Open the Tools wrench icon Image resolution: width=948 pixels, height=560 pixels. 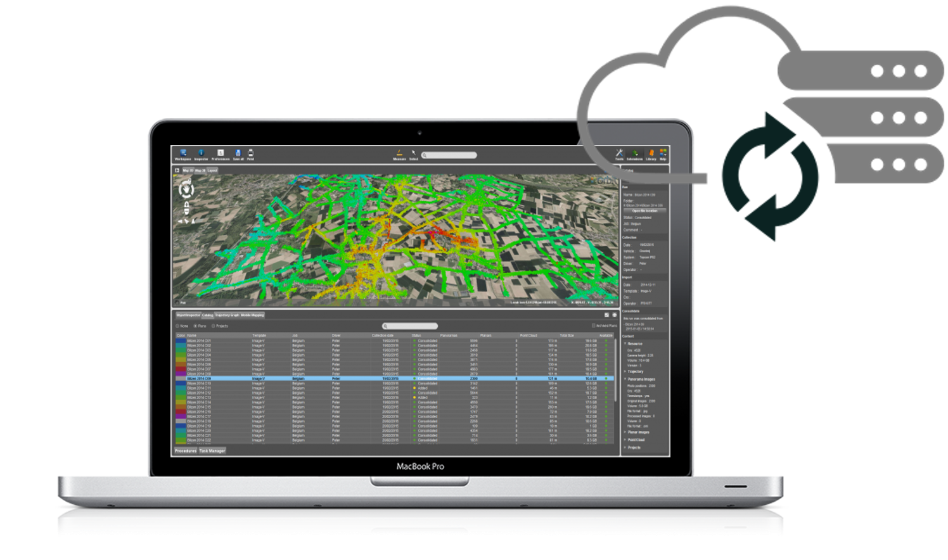(619, 153)
